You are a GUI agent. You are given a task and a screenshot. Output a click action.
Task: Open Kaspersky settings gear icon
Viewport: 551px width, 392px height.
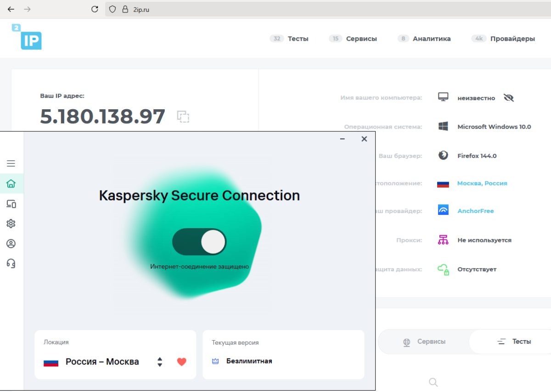tap(11, 224)
